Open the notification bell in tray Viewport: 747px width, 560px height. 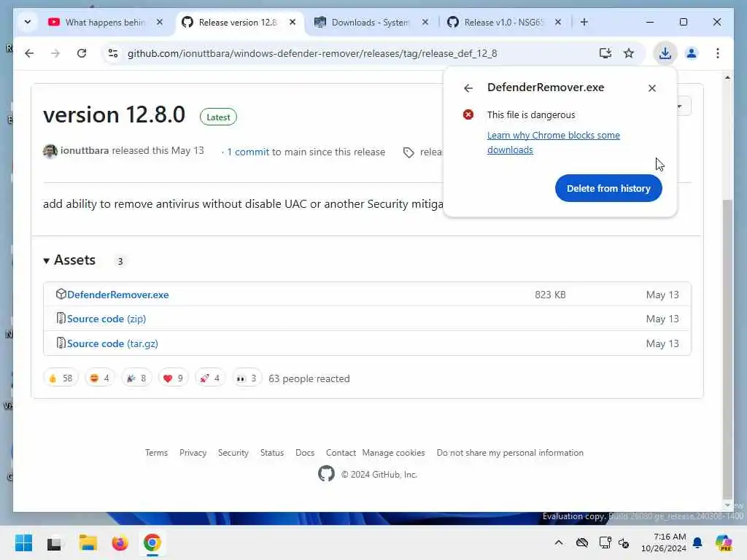click(x=697, y=542)
